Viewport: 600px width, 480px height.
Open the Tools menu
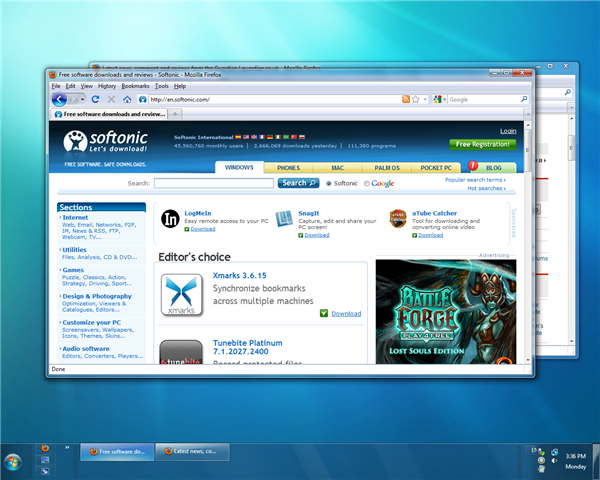tap(161, 86)
